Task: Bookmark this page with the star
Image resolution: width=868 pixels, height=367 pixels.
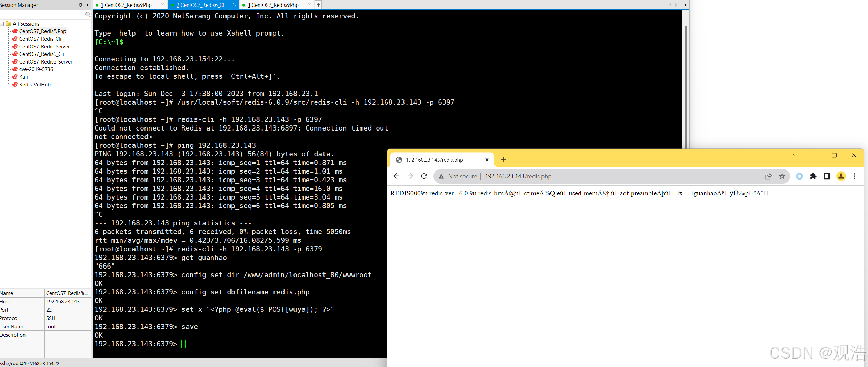Action: point(782,176)
